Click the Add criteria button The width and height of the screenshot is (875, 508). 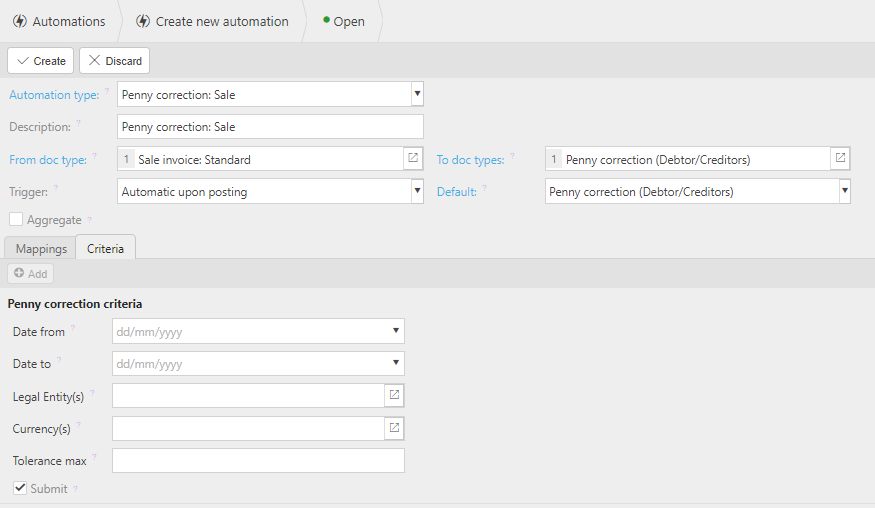pos(31,274)
